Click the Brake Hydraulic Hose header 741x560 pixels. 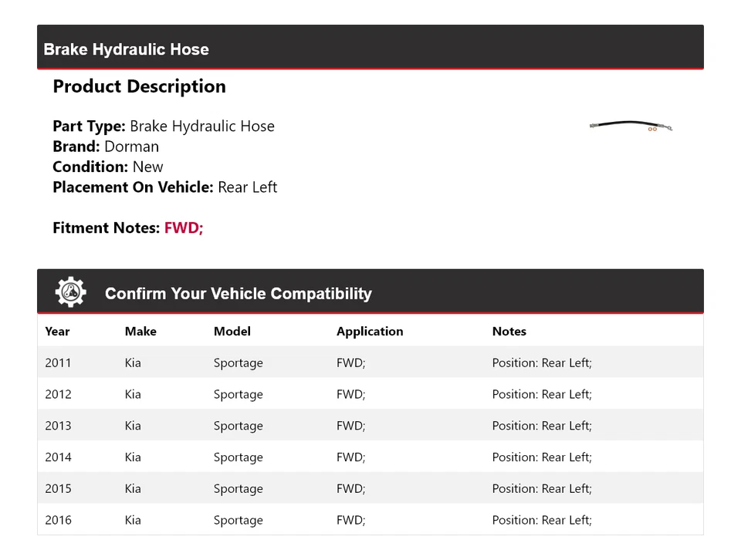pyautogui.click(x=127, y=49)
